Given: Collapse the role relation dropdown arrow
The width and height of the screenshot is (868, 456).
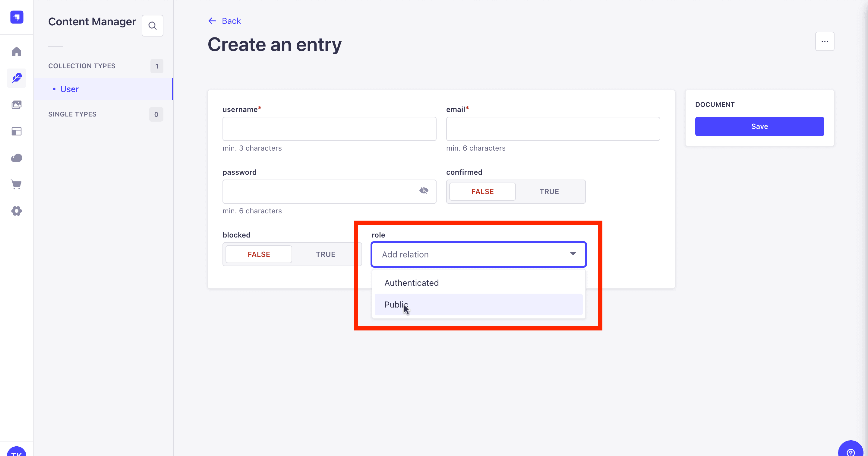Looking at the screenshot, I should click(x=573, y=254).
